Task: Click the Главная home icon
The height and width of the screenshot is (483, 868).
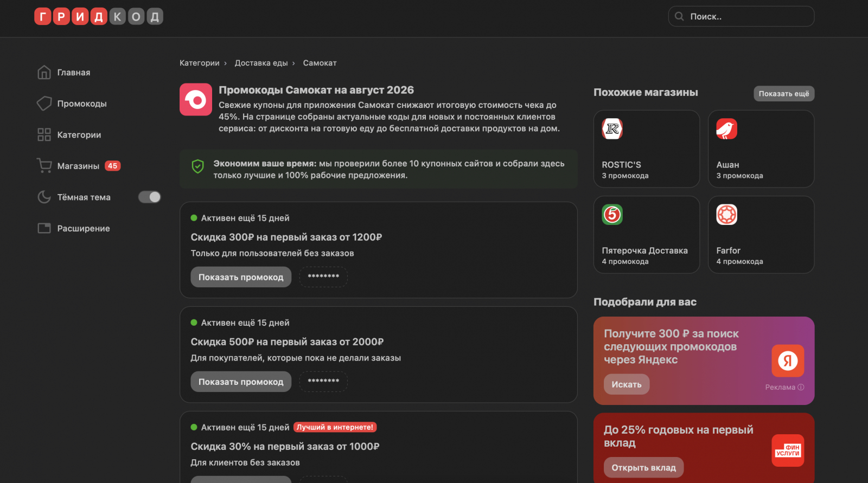Action: pyautogui.click(x=44, y=72)
